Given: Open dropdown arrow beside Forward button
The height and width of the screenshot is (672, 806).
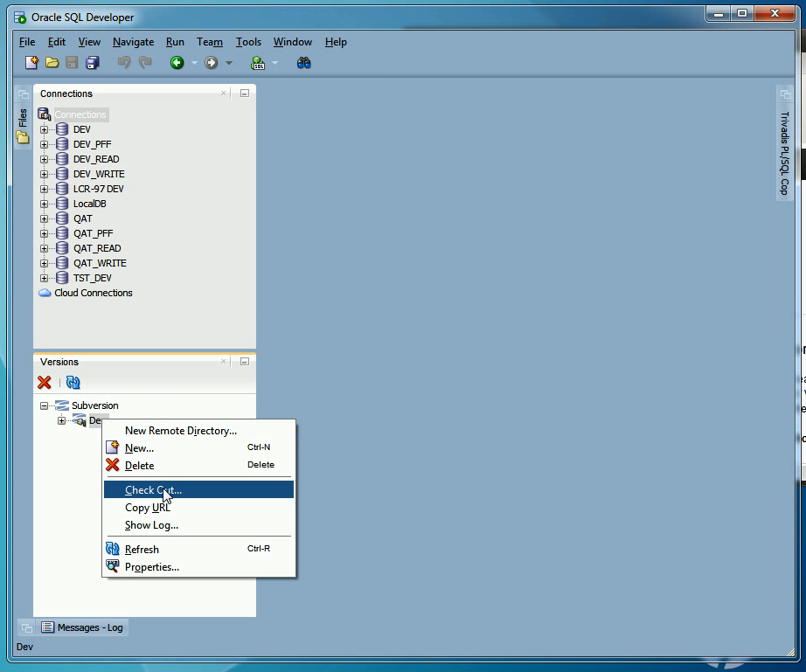Looking at the screenshot, I should pyautogui.click(x=229, y=63).
